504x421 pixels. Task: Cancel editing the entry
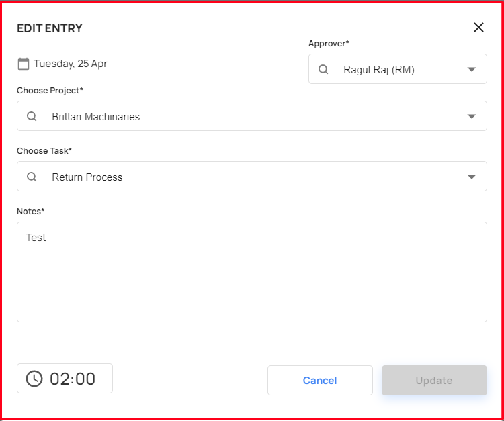pos(320,380)
